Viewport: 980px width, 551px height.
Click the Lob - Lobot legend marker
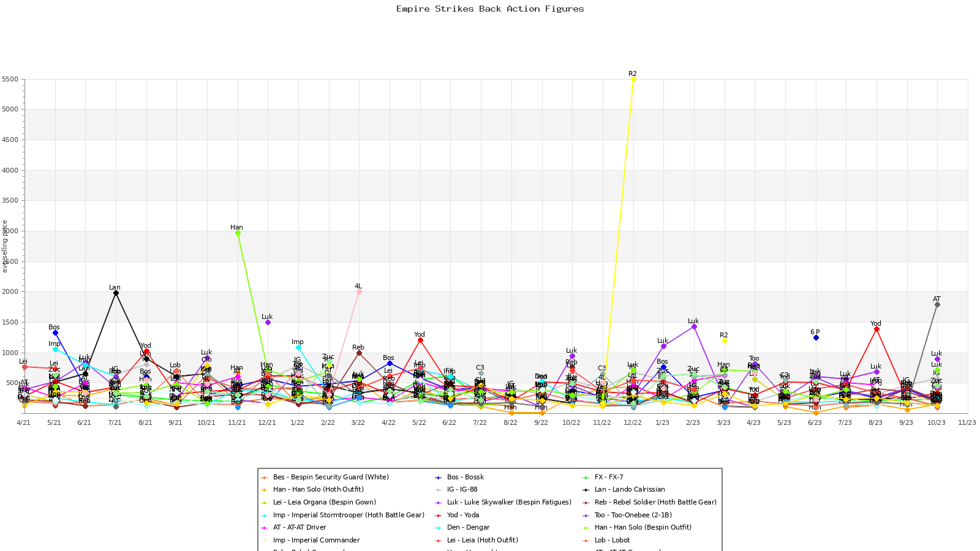coord(586,540)
